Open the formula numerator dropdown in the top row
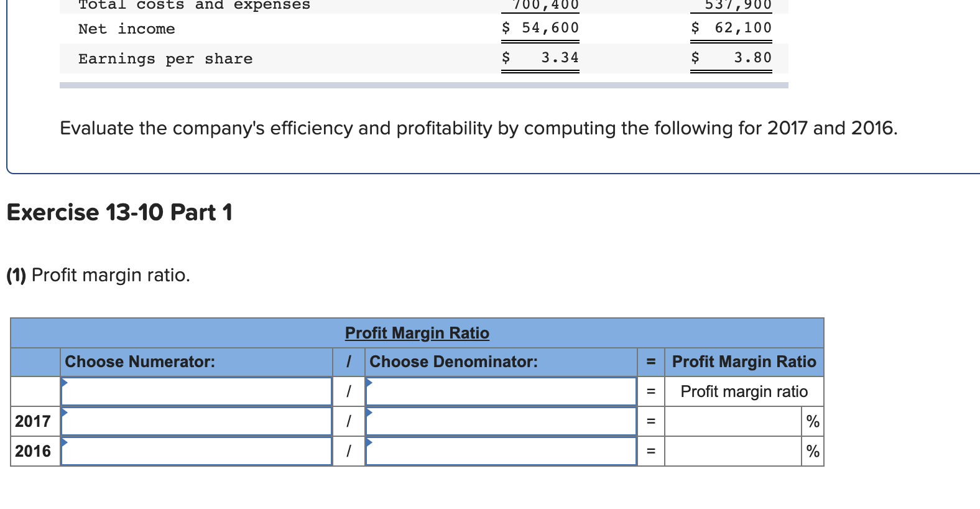 click(196, 391)
